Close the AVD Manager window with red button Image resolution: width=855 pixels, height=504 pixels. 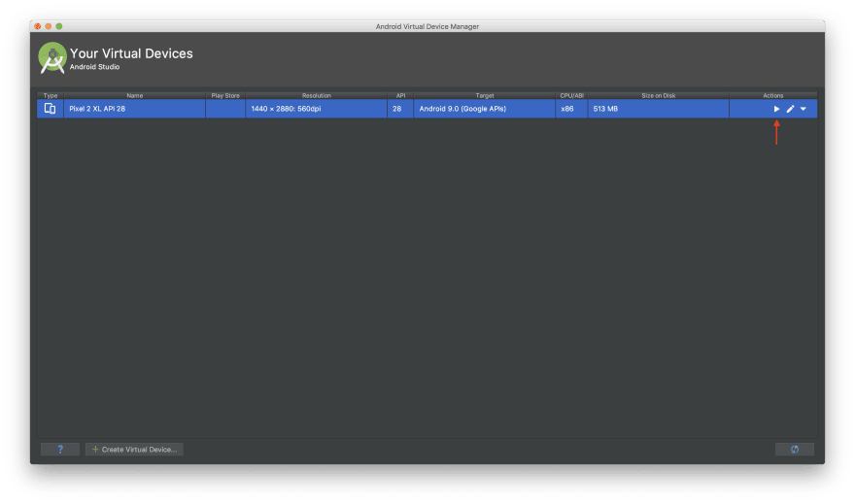click(38, 26)
